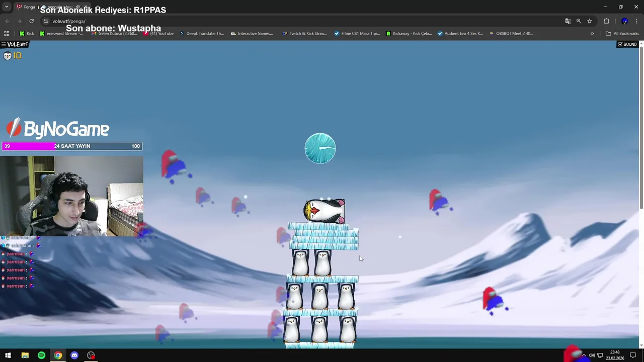The image size is (644, 362).
Task: Open the All Bookmarks folder
Action: pos(622,34)
